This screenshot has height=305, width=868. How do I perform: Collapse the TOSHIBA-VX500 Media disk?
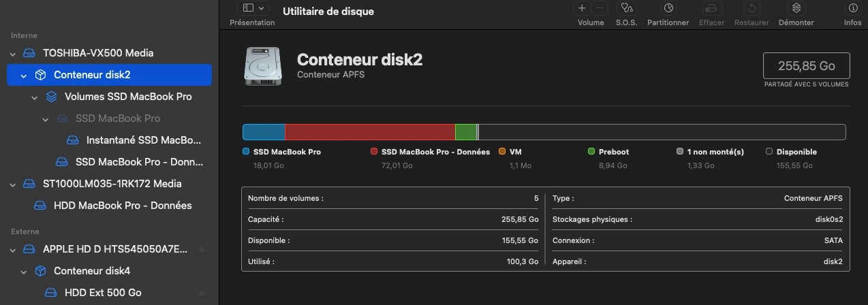coord(13,53)
